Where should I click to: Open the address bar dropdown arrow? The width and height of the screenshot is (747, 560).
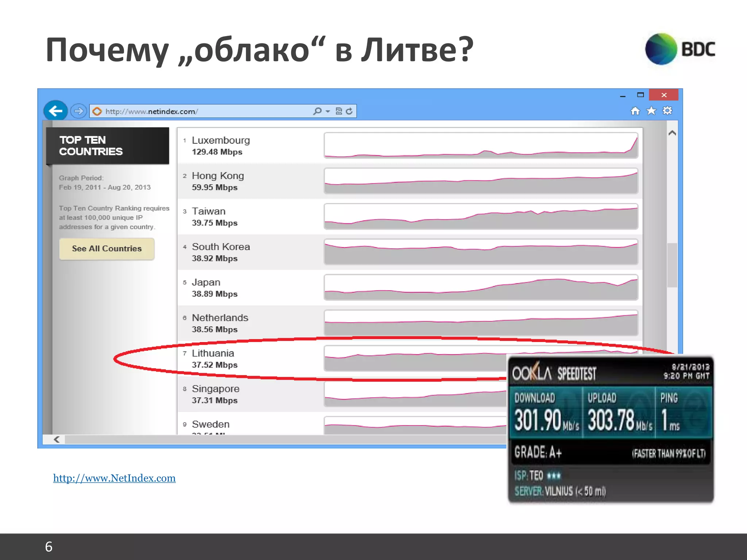point(328,112)
